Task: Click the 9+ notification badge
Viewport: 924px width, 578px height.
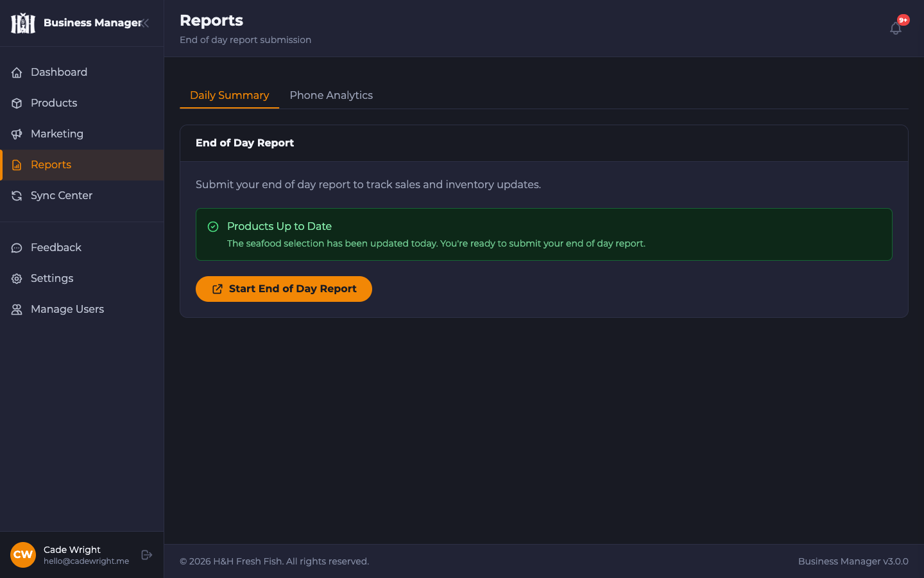Action: pyautogui.click(x=903, y=20)
